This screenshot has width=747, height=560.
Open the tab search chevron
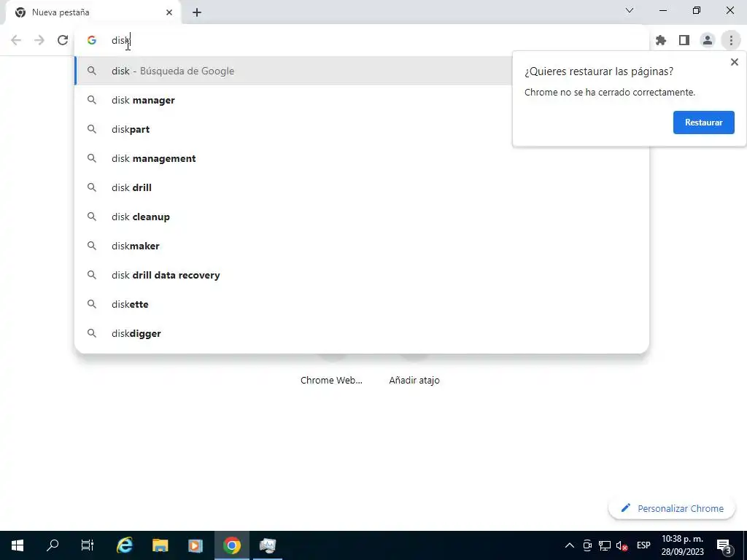pos(630,10)
